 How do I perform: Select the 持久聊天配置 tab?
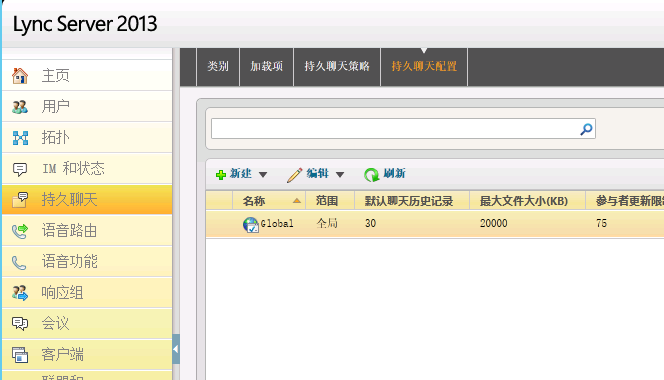tap(424, 67)
